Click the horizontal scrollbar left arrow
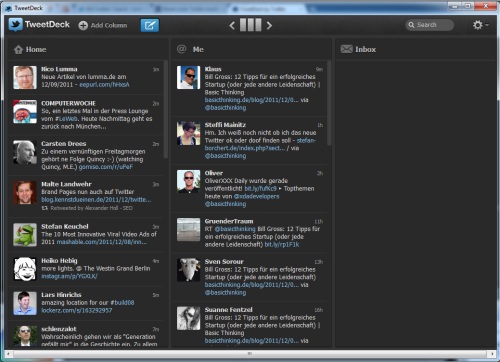 (x=8, y=354)
